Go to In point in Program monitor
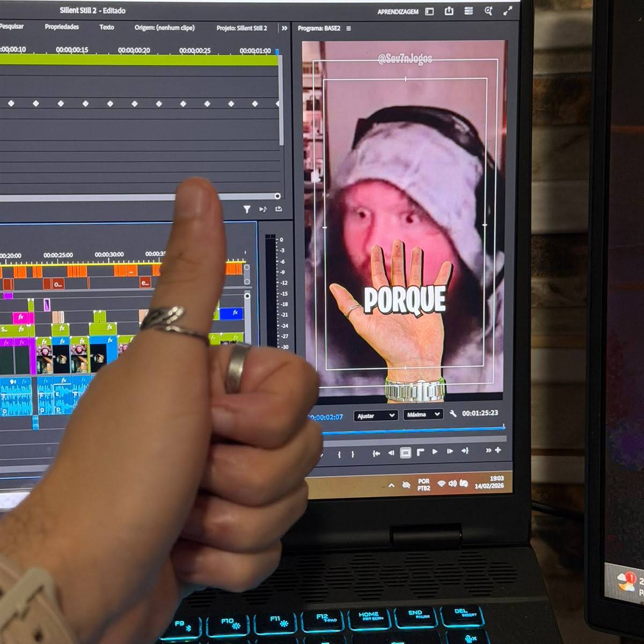 pos(376,453)
